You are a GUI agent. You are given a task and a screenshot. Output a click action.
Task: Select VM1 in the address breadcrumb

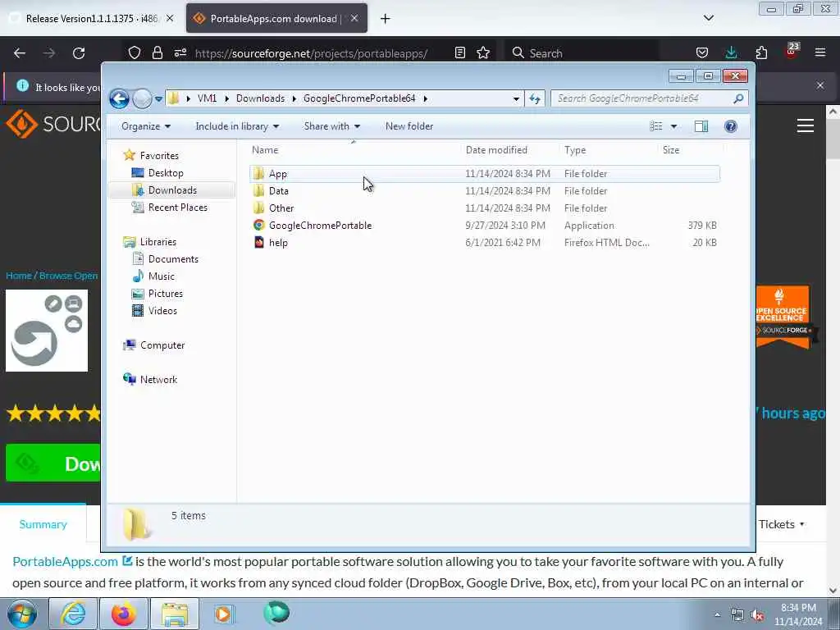(x=207, y=98)
